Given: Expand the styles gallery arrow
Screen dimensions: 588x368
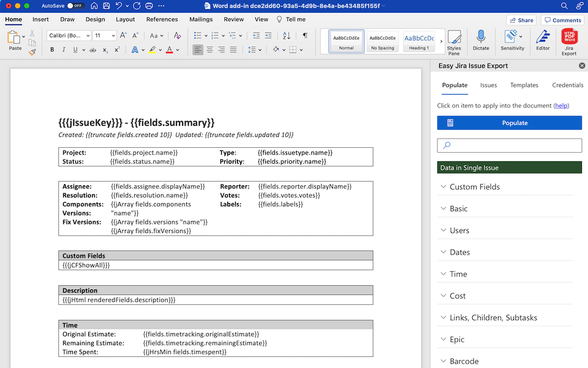Looking at the screenshot, I should tap(441, 41).
